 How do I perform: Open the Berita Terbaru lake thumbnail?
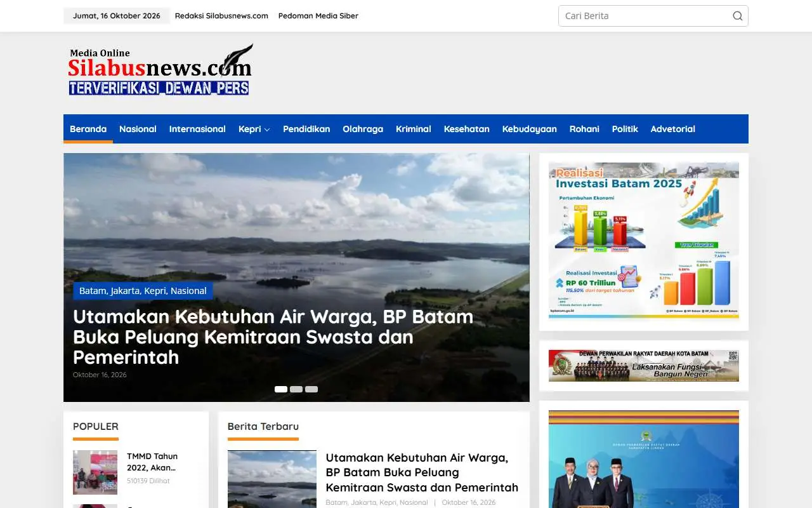[x=272, y=479]
